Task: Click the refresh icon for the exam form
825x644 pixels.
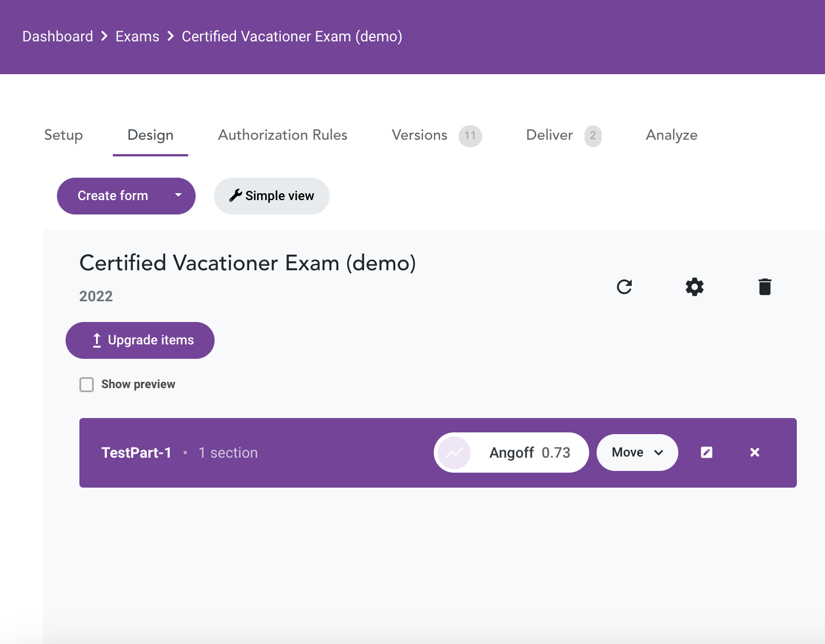Action: (x=624, y=286)
